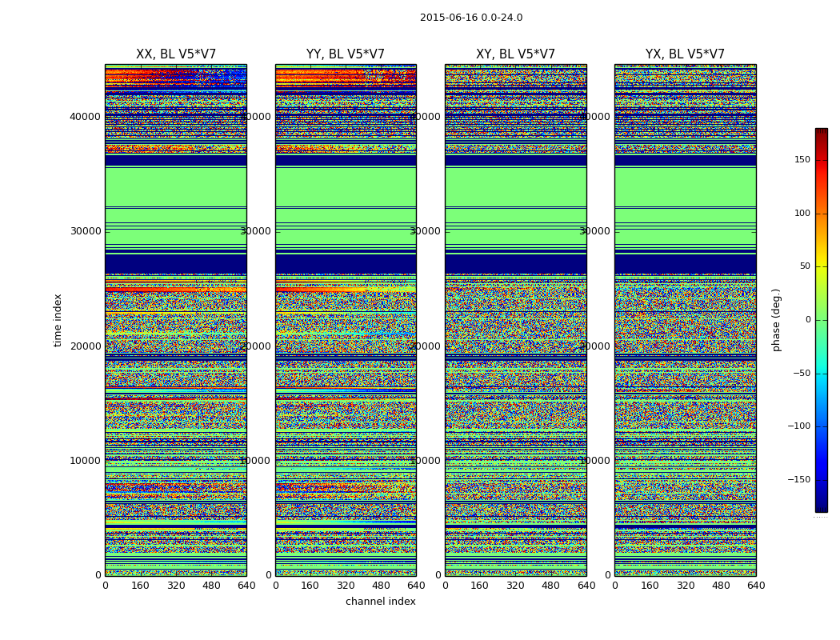Viewport: 840px width, 640px height.
Task: Click colorbar tick label 150
Action: click(802, 159)
